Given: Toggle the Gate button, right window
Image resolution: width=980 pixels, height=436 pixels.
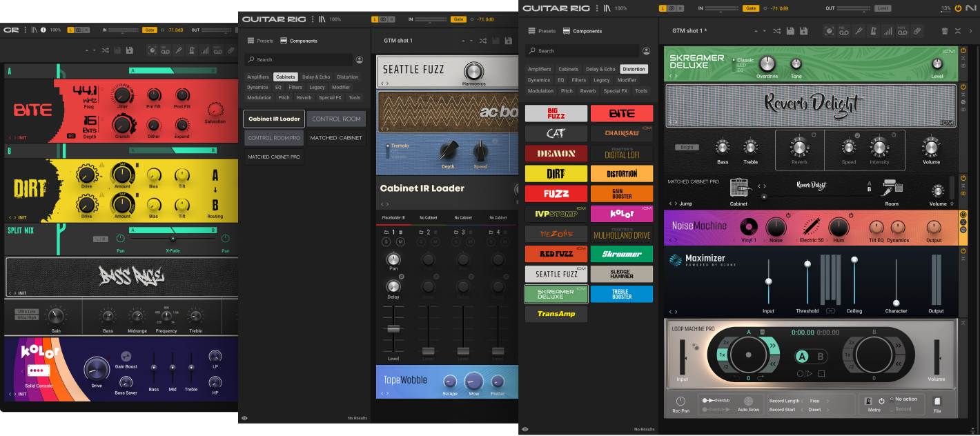Looking at the screenshot, I should [x=750, y=8].
